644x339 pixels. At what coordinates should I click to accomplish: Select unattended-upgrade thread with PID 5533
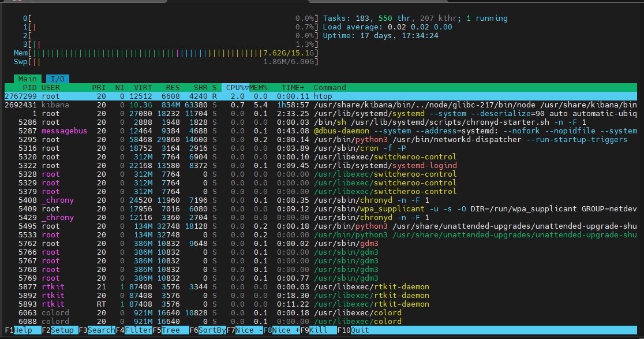321,234
